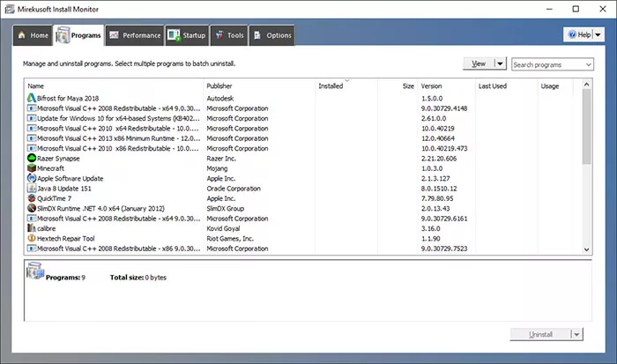Click the Apple Software Update icon
The width and height of the screenshot is (617, 364).
pos(32,178)
